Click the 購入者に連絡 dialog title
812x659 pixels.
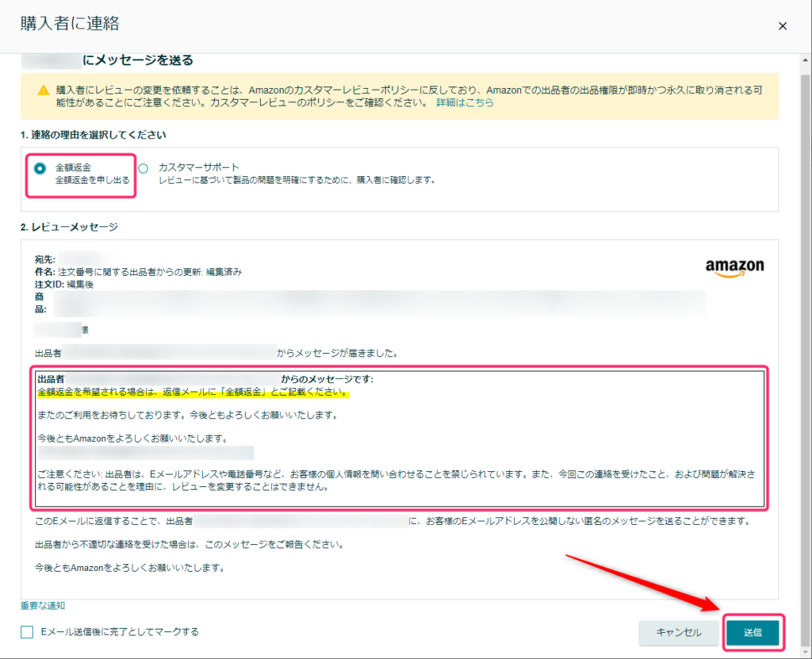point(70,24)
